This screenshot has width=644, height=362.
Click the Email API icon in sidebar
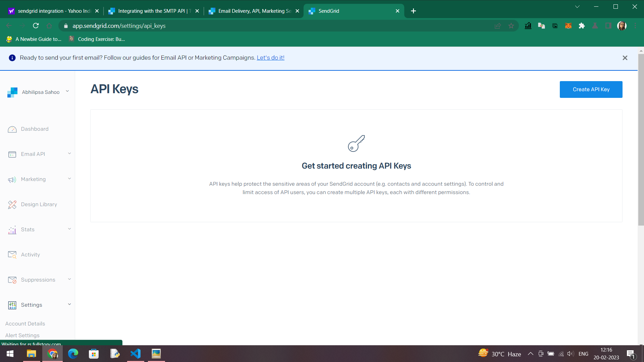tap(12, 154)
